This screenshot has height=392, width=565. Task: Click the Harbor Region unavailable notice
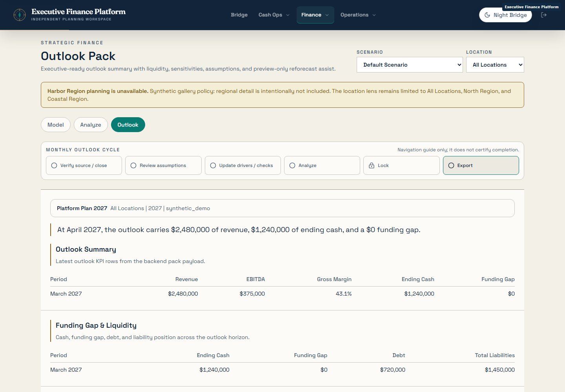click(x=282, y=95)
